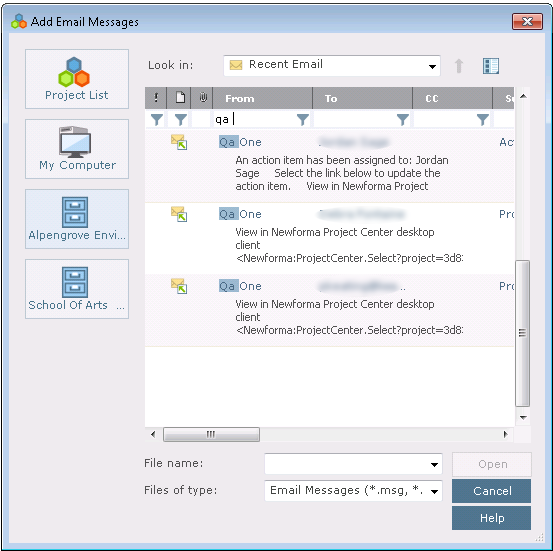Sort by the document type column header icon
The height and width of the screenshot is (551, 553).
point(180,98)
